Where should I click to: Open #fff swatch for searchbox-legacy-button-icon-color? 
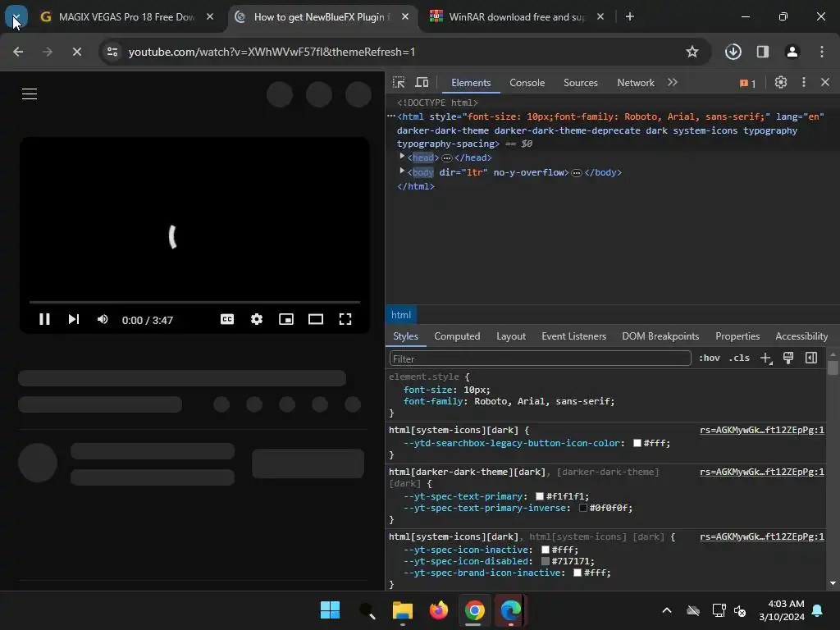[637, 443]
